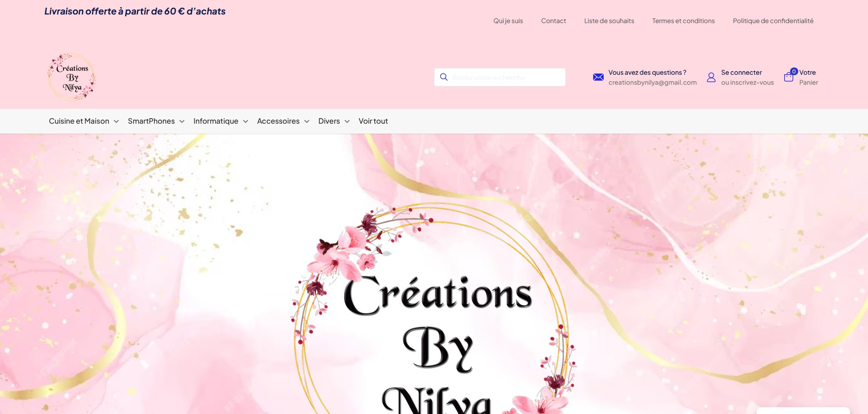Open the shopping cart panier icon
This screenshot has width=868, height=414.
[788, 77]
